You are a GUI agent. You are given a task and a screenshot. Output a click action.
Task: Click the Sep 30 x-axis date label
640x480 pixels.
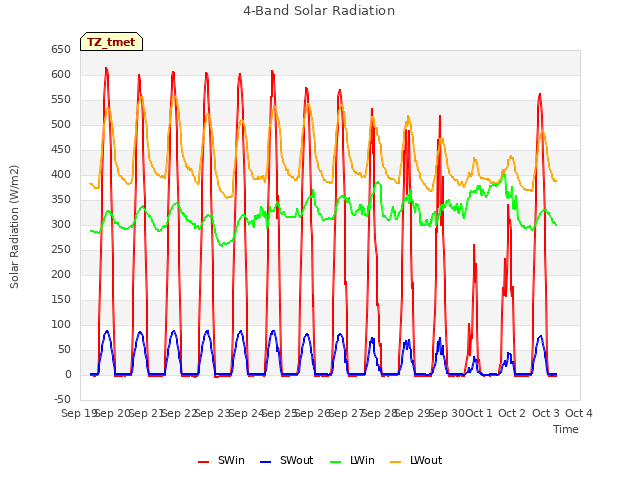click(446, 413)
